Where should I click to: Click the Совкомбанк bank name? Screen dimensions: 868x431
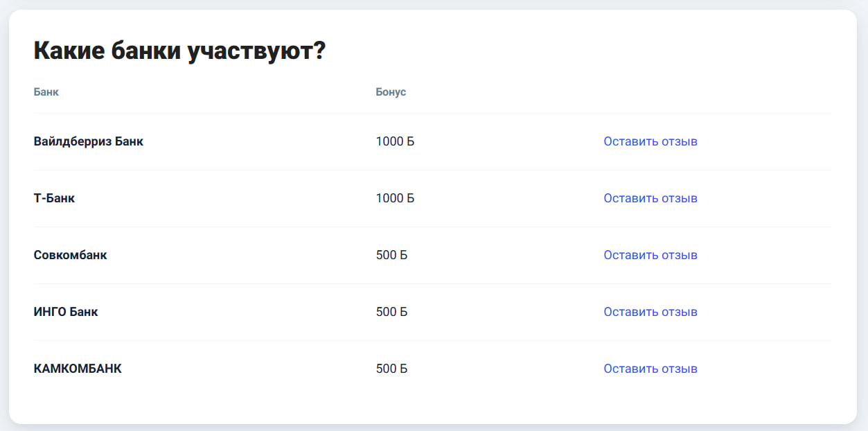70,255
